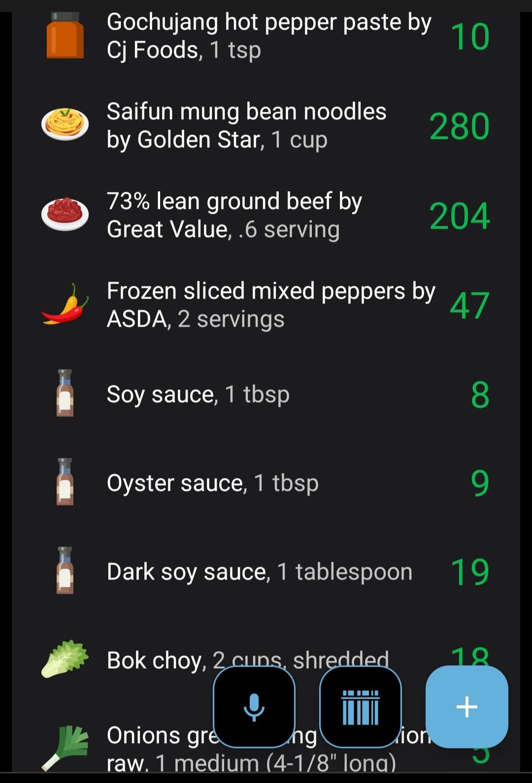Open the barcode scanner button
The image size is (532, 783).
coord(361,707)
